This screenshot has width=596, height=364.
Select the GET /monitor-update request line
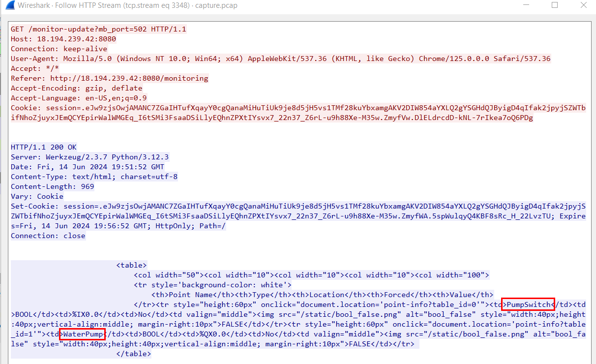click(98, 29)
